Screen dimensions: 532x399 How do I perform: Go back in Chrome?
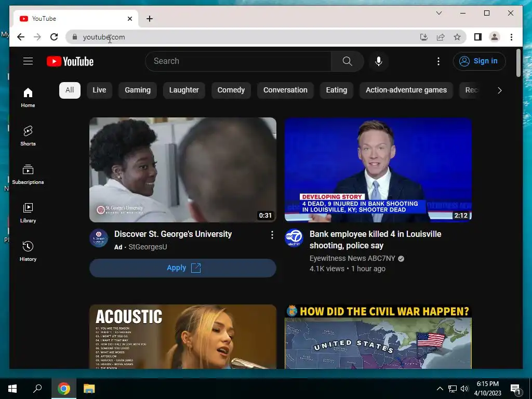click(21, 37)
